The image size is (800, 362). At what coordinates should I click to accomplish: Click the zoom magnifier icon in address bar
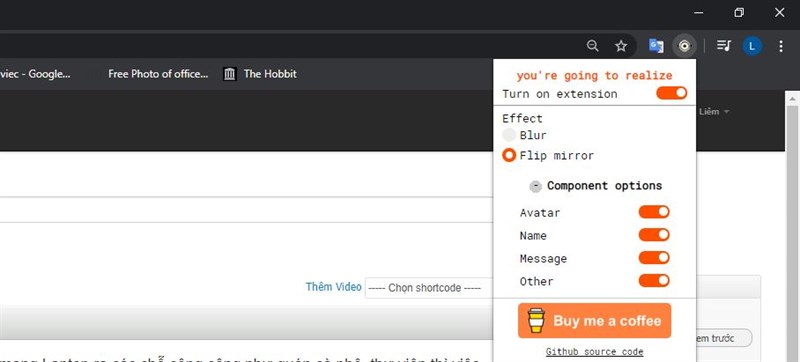click(x=592, y=46)
